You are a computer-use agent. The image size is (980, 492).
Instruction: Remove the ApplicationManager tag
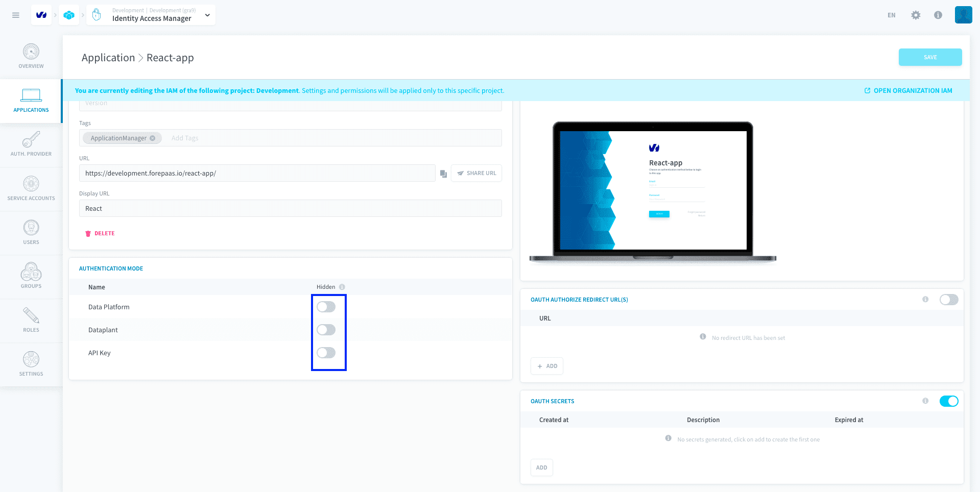[x=152, y=138]
